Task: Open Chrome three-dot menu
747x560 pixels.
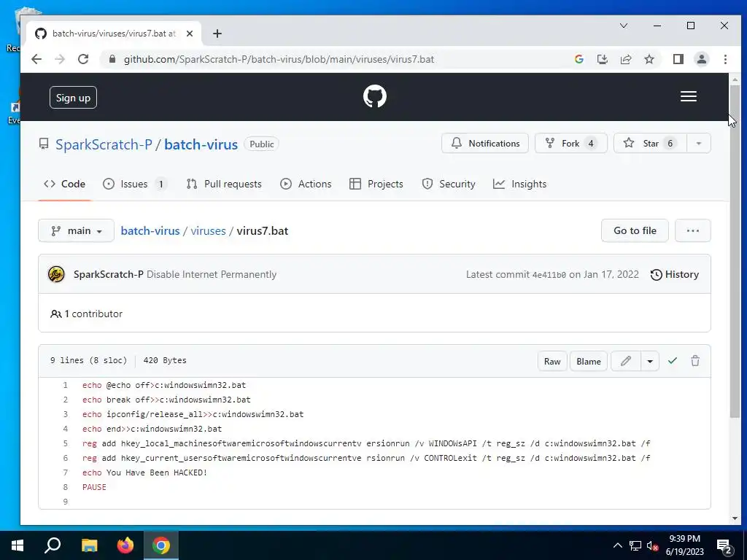Action: pyautogui.click(x=725, y=60)
